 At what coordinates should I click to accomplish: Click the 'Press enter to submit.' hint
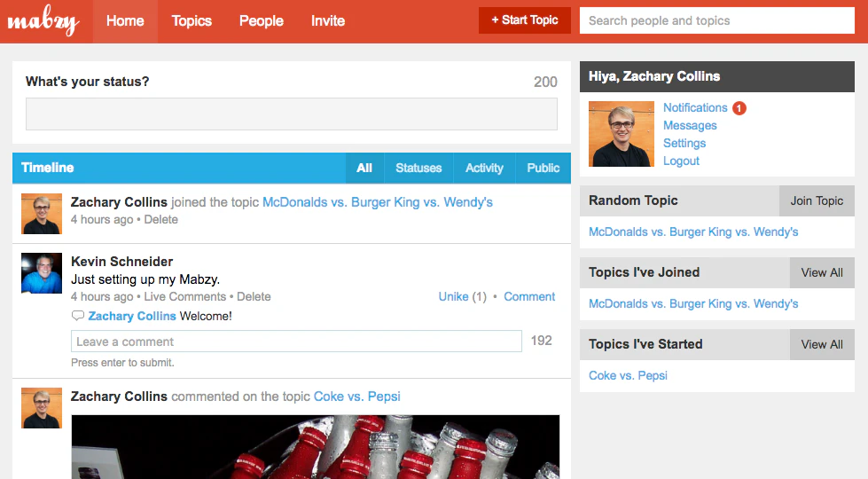click(122, 363)
